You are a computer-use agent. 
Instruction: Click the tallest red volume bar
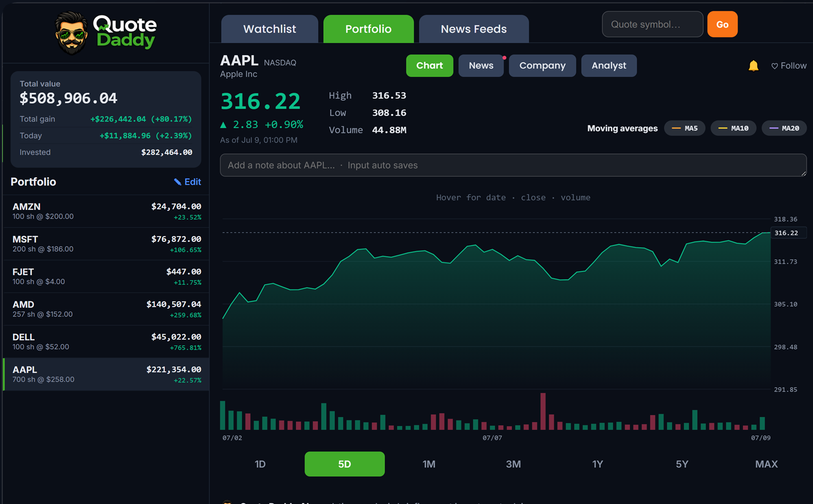pyautogui.click(x=543, y=412)
